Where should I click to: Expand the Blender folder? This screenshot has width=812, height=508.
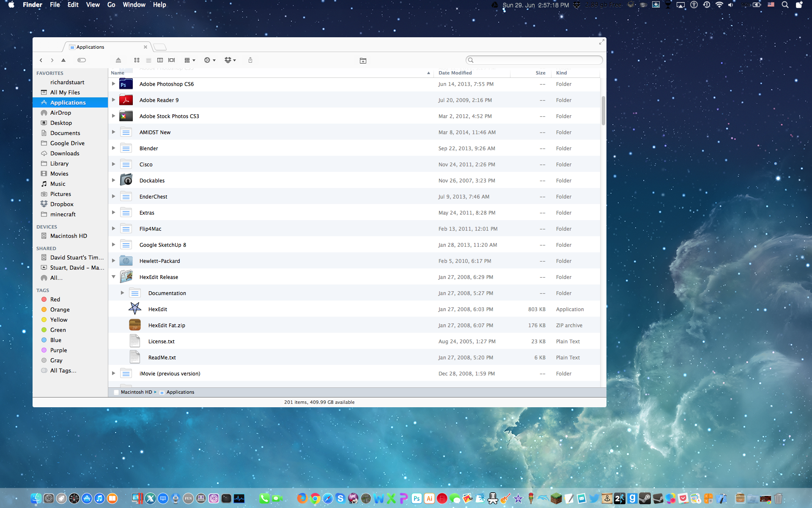pos(113,148)
